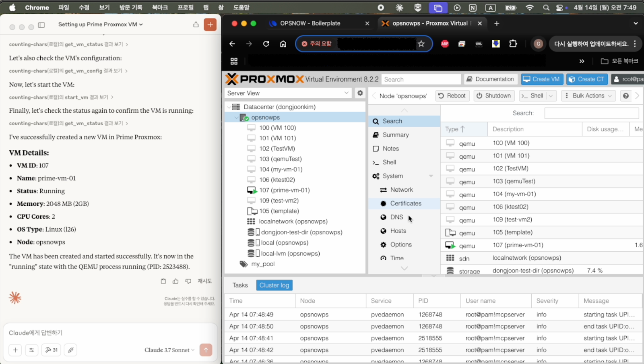Click the Chrome profile avatar G
644x364 pixels.
coord(538,44)
